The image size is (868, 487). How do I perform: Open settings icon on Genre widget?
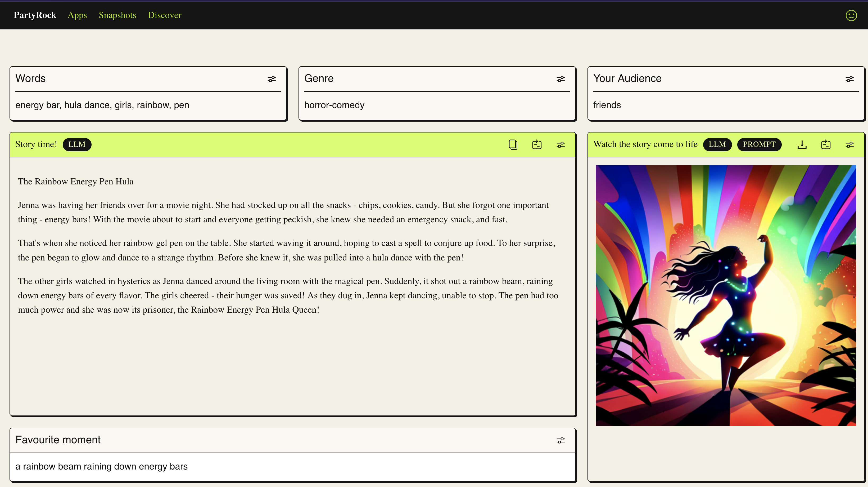560,79
